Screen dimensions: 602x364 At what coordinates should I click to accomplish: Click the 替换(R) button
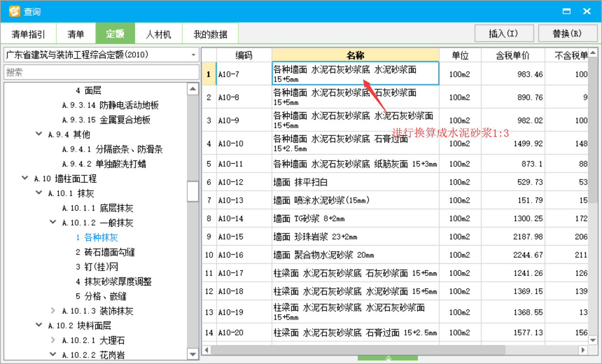coord(567,34)
